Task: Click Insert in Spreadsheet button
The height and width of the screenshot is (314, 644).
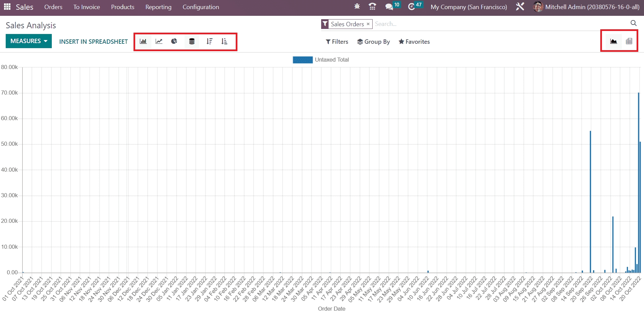Action: pos(93,42)
